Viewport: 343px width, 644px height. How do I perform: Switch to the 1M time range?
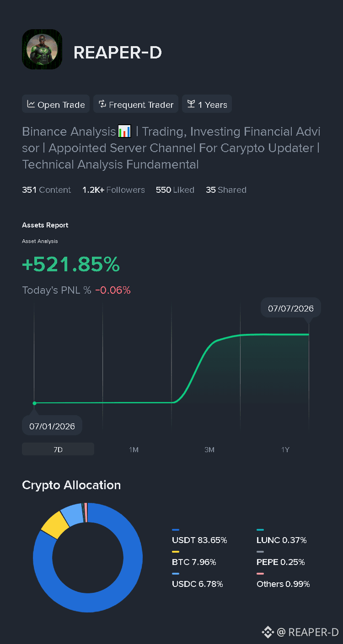point(134,449)
